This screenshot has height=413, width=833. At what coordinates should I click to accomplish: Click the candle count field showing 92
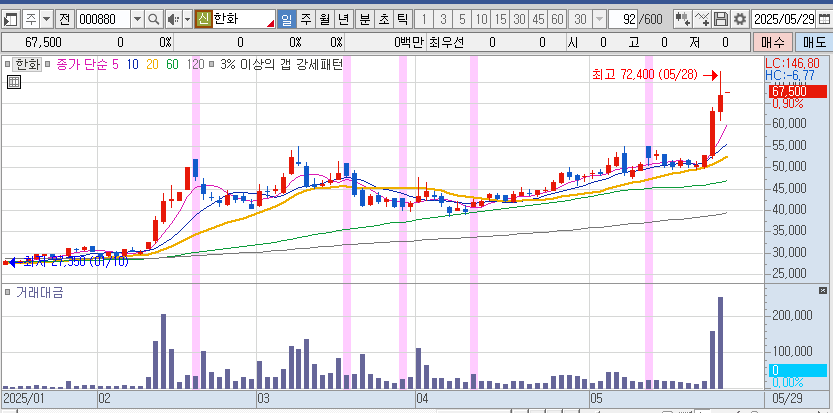(623, 20)
